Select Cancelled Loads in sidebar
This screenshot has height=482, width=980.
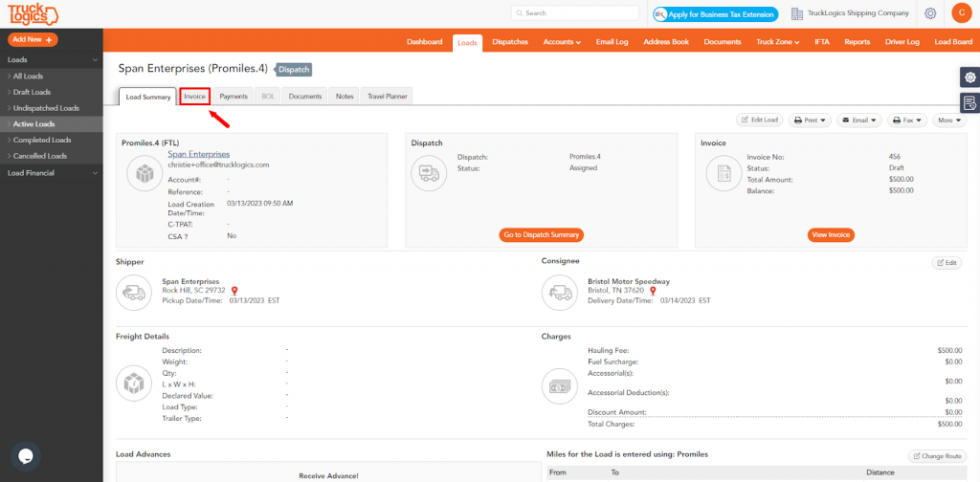click(x=52, y=156)
